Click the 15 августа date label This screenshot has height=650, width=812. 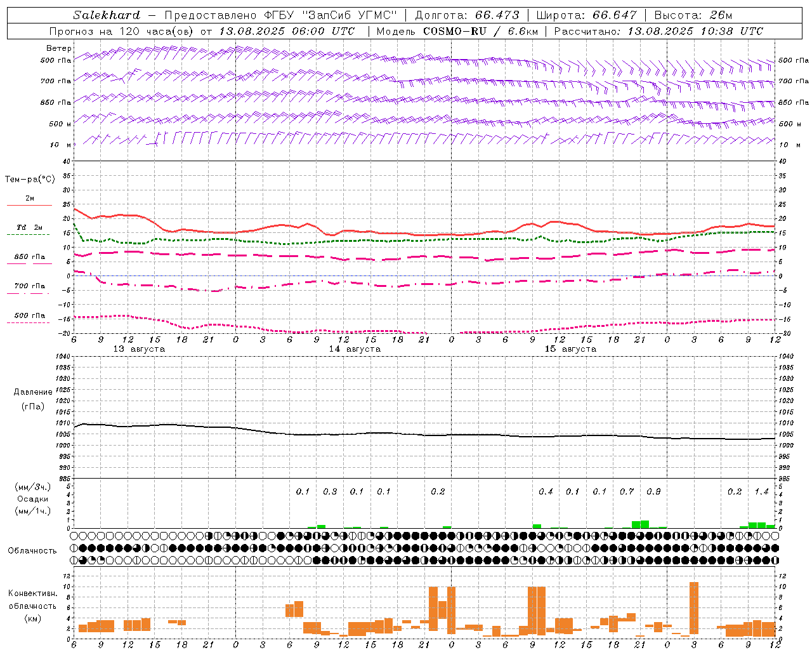[x=570, y=349]
